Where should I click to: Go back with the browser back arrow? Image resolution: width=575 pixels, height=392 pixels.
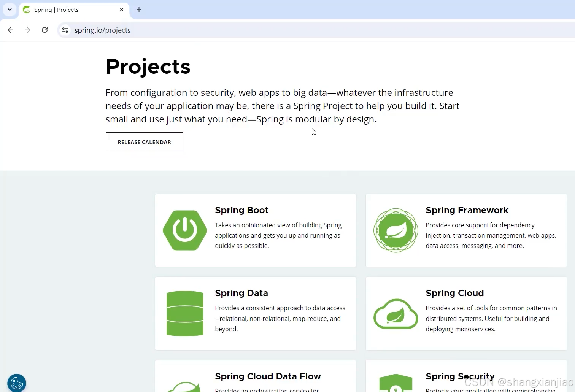(11, 30)
